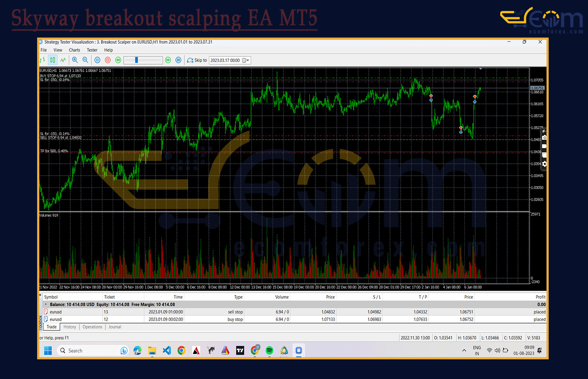Show hidden icons in the system tray
Screen dimensions: 588x379
point(464,351)
